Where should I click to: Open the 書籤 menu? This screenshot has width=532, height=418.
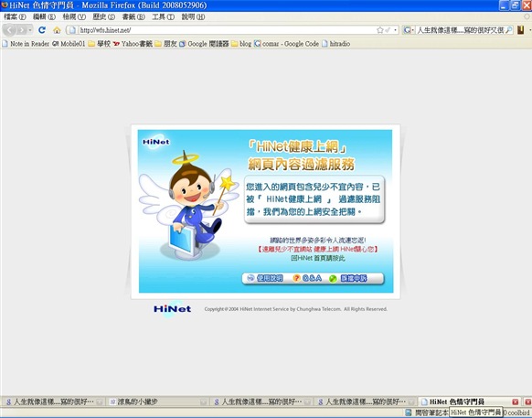(133, 16)
